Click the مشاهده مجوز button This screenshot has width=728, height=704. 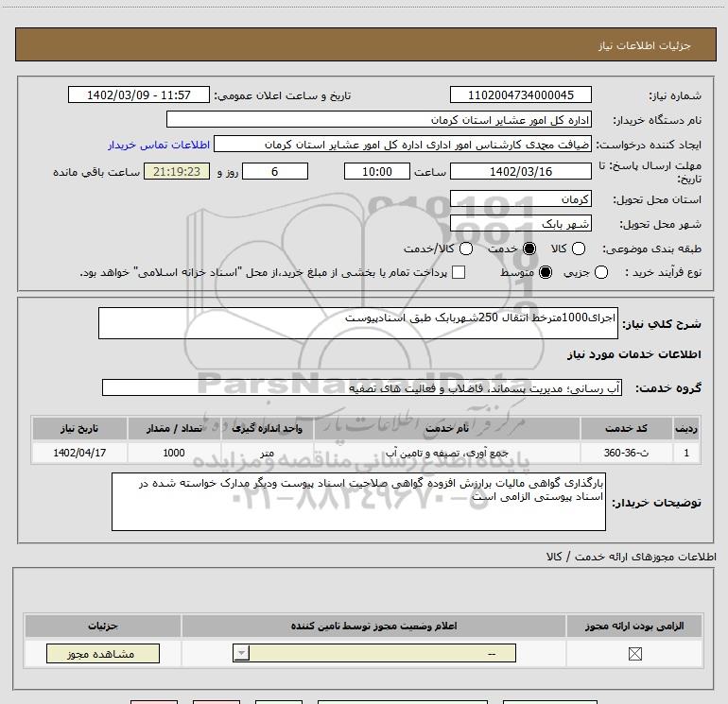[103, 653]
